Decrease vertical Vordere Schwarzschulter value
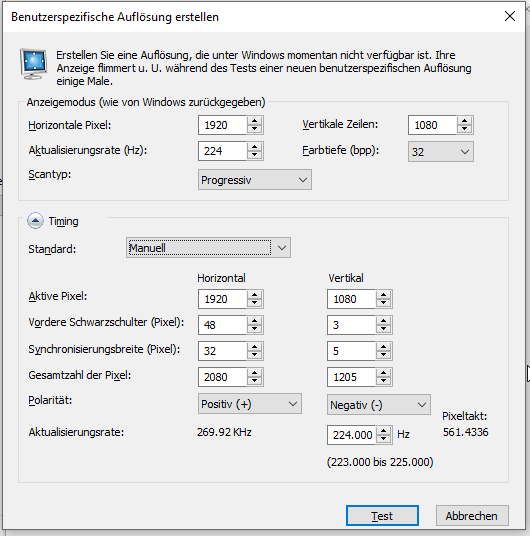Screen dimensions: 530x536 pos(383,329)
